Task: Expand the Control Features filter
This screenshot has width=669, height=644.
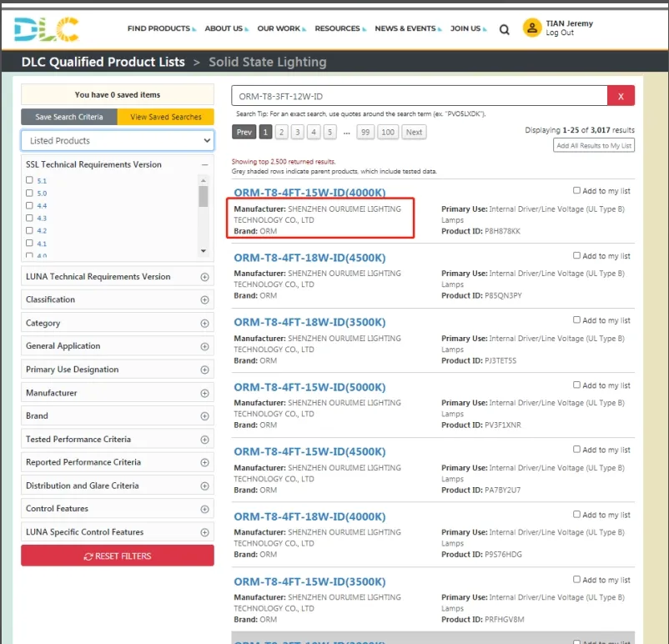Action: point(204,509)
